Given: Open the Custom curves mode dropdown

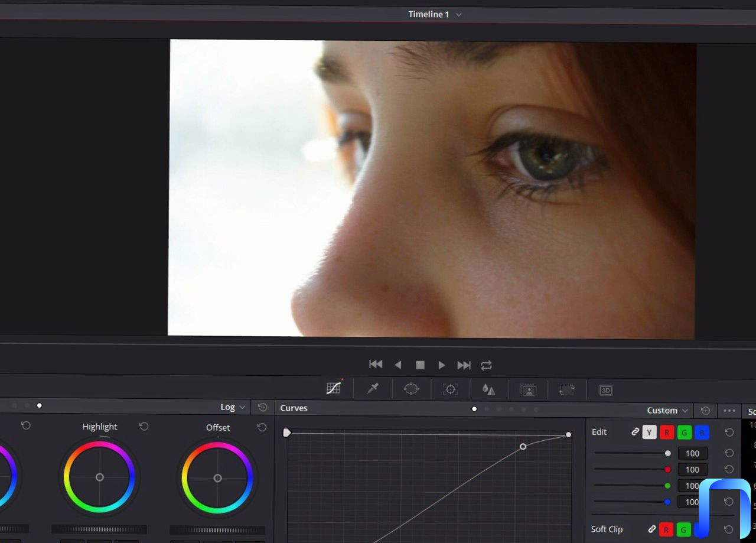Looking at the screenshot, I should coord(667,410).
